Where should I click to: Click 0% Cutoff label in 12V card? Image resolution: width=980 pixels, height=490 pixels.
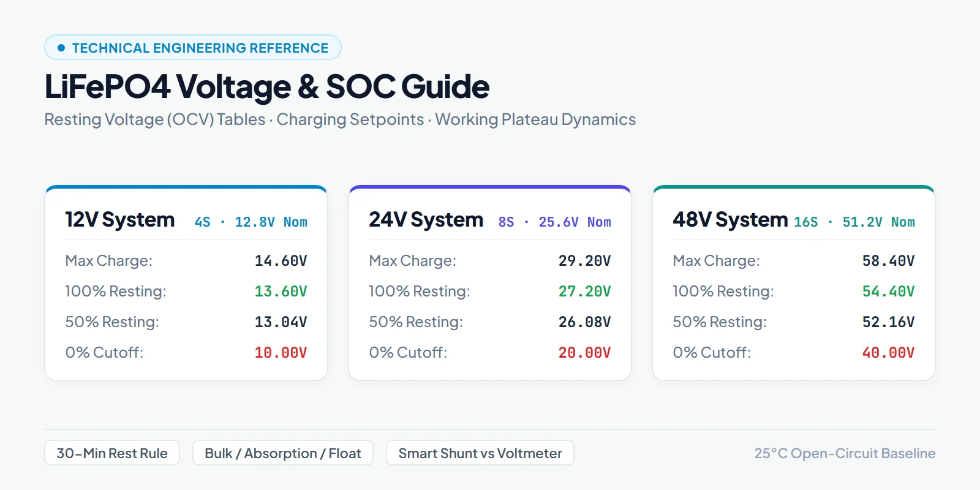pyautogui.click(x=104, y=353)
